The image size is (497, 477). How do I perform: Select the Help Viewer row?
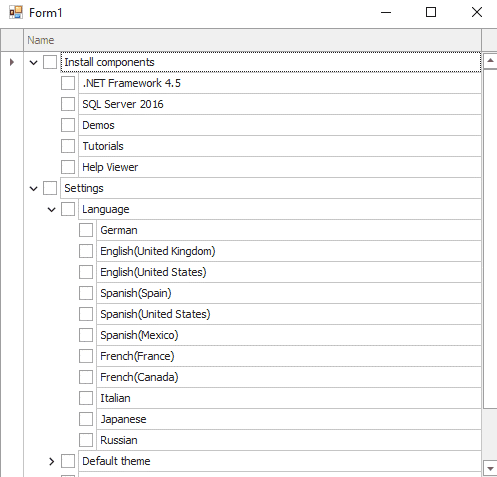point(280,167)
